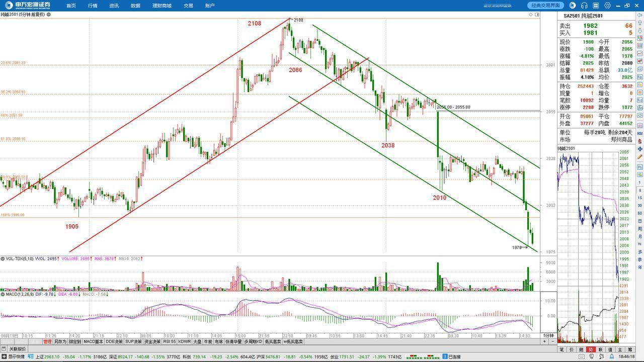Image resolution: width=644 pixels, height=362 pixels.
Task: Select the 15-minute period button
Action: coord(639,198)
